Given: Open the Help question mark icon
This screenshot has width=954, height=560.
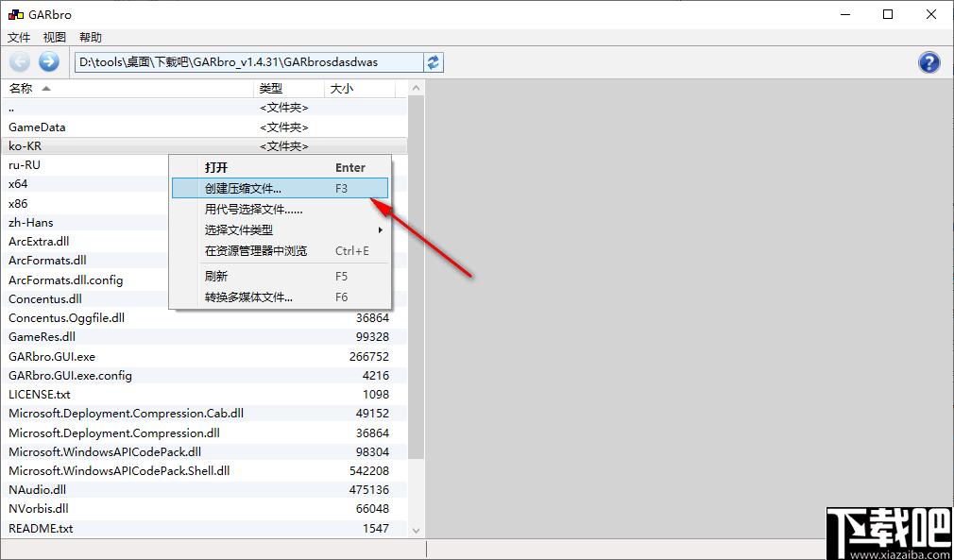Looking at the screenshot, I should point(928,62).
